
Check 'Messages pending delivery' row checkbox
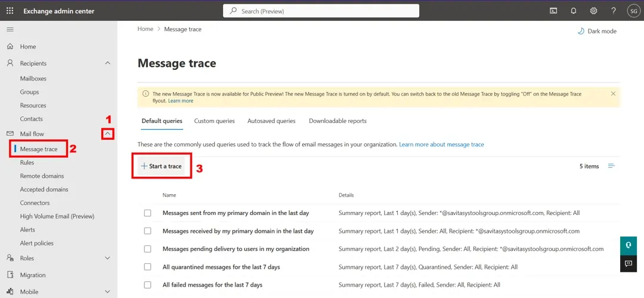147,249
